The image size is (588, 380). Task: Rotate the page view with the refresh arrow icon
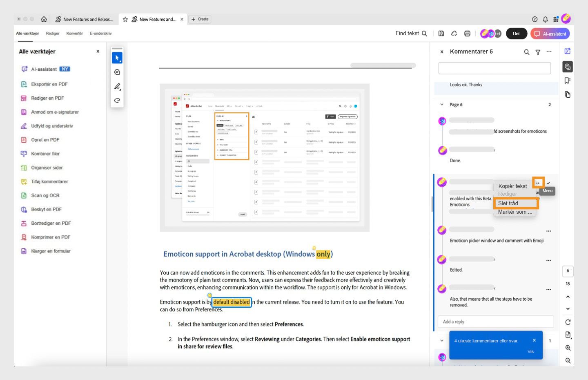tap(568, 322)
